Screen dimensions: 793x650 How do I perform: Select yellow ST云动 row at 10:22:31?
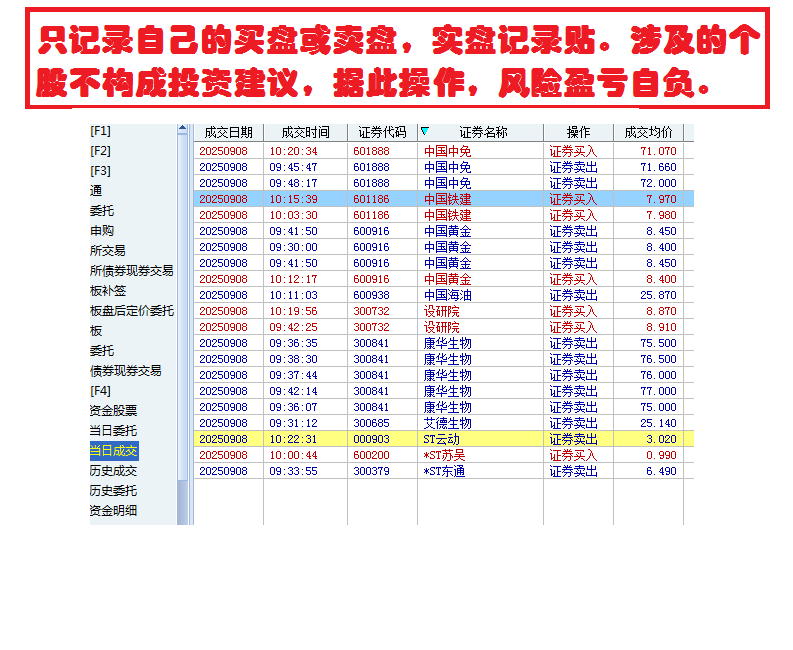tap(444, 439)
